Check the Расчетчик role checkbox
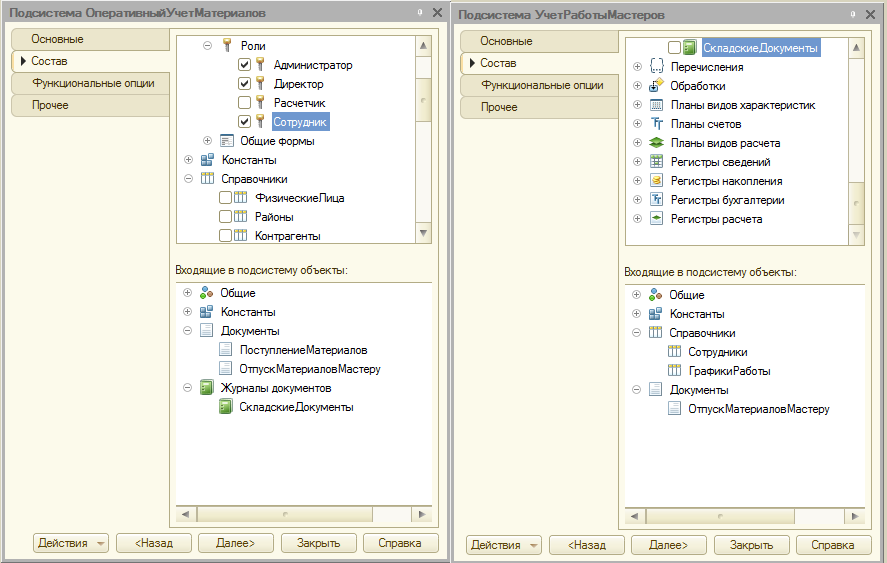 [x=244, y=102]
